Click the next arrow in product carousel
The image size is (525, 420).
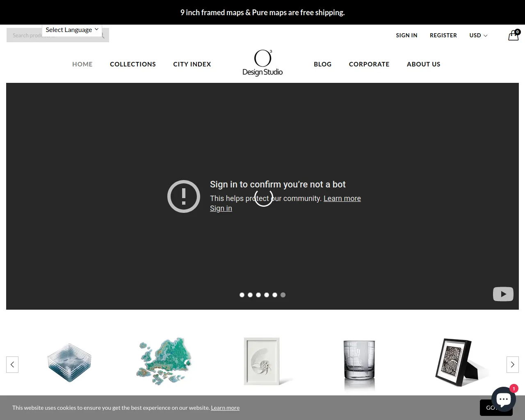pyautogui.click(x=513, y=365)
